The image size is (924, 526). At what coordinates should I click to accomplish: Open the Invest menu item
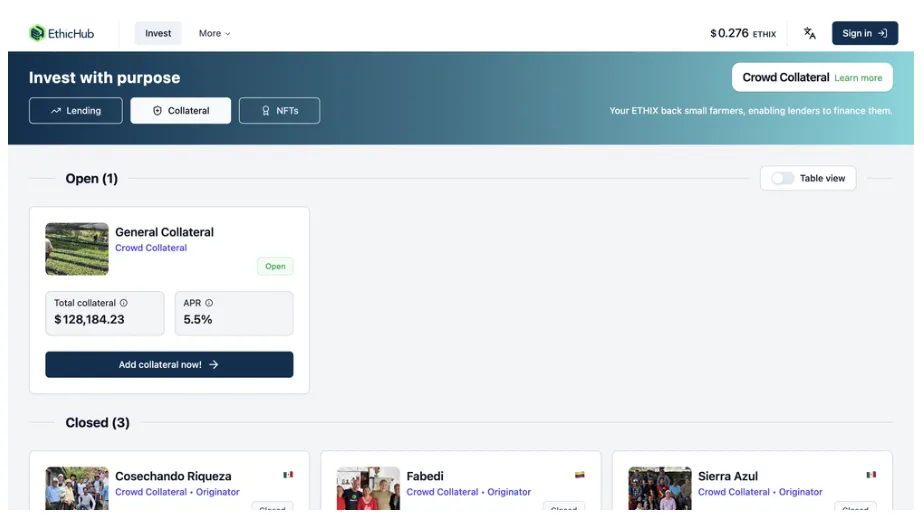click(158, 34)
